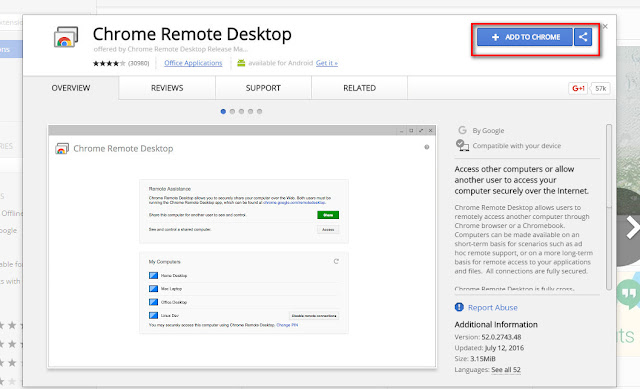Click the Access button in preview
Screen dimensions: 640x389
[x=328, y=229]
